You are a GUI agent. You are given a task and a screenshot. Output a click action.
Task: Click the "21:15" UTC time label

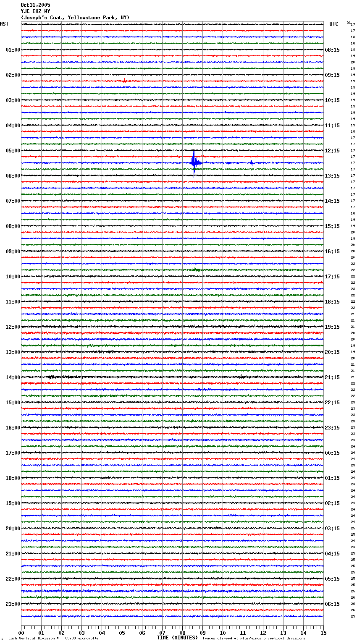click(x=332, y=377)
